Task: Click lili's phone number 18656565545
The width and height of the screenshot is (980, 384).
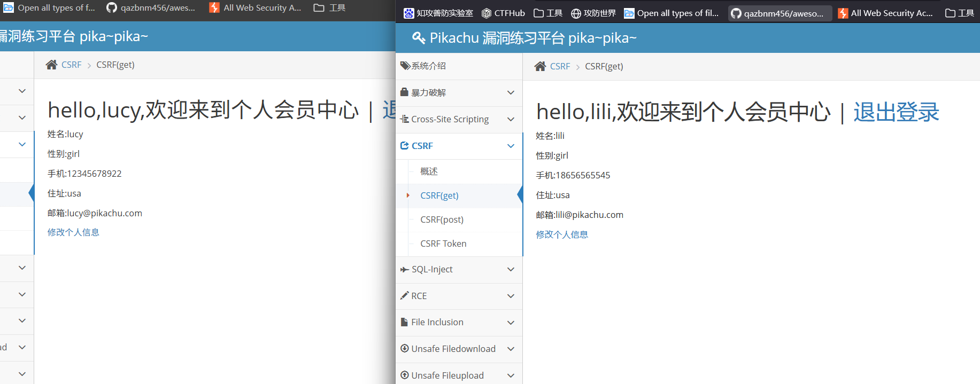Action: 583,175
